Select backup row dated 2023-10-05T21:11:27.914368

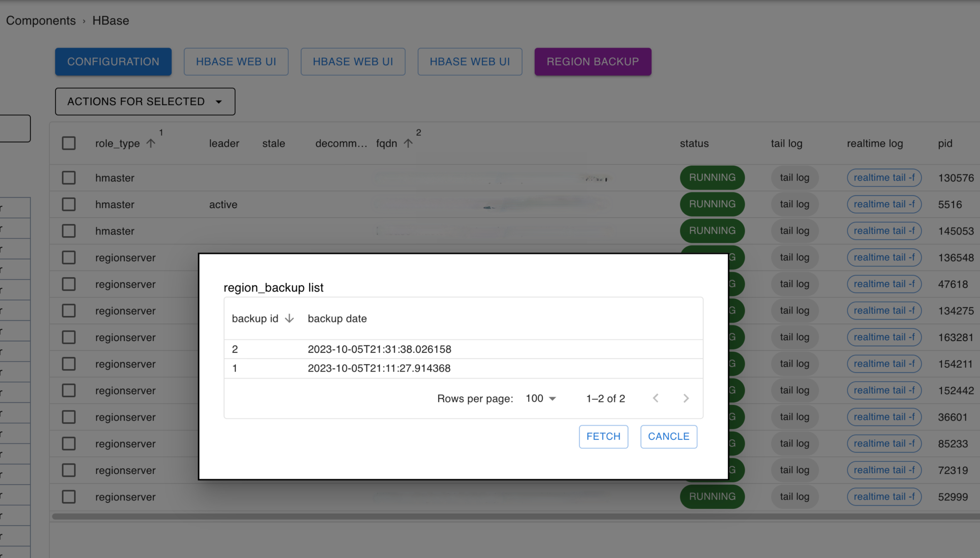click(463, 368)
